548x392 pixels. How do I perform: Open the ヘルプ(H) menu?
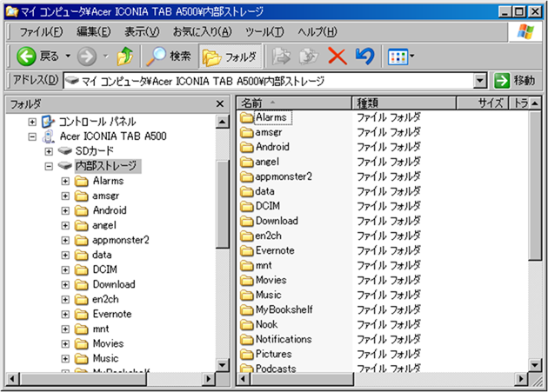coord(317,32)
